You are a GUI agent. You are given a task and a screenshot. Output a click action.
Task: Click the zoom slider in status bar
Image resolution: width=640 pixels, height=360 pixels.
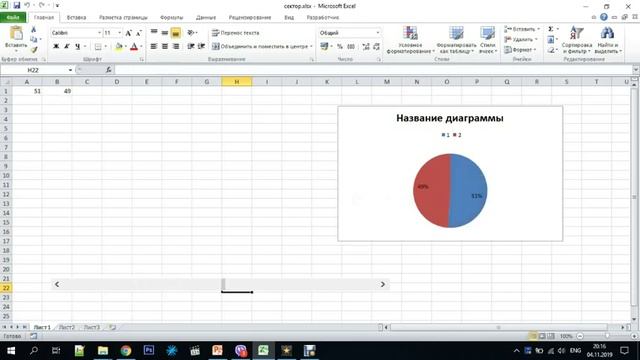[607, 336]
